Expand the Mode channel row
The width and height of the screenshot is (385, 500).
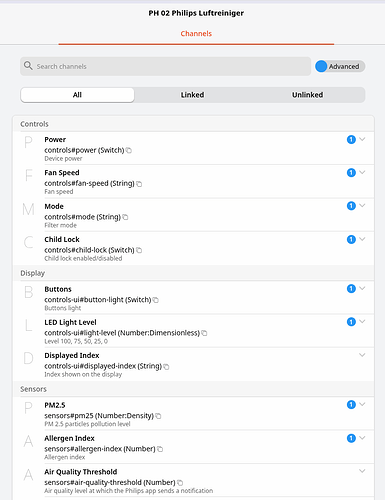click(x=362, y=205)
